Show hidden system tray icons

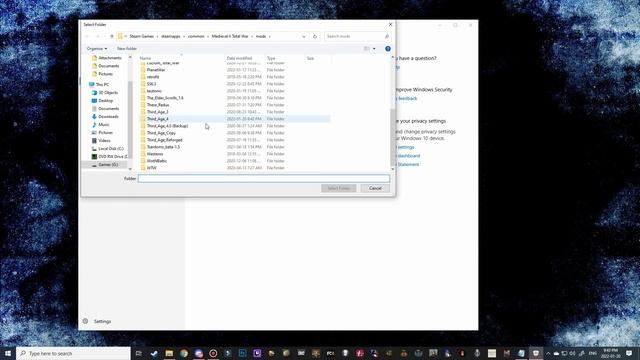click(x=548, y=353)
